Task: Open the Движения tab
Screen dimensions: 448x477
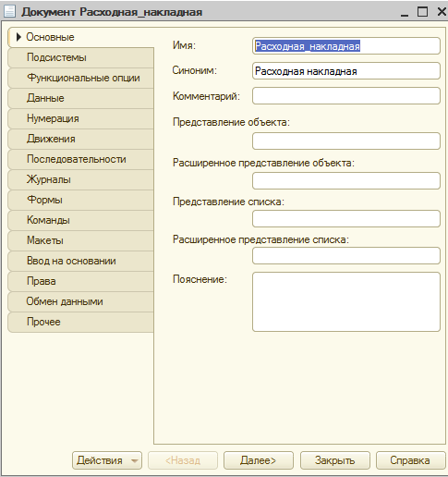Action: click(80, 139)
